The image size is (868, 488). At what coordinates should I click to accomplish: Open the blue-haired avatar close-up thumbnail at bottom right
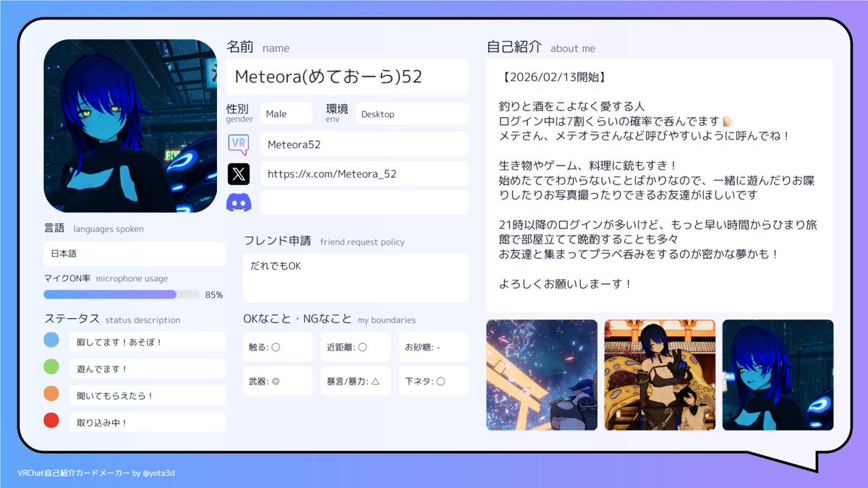click(x=778, y=375)
